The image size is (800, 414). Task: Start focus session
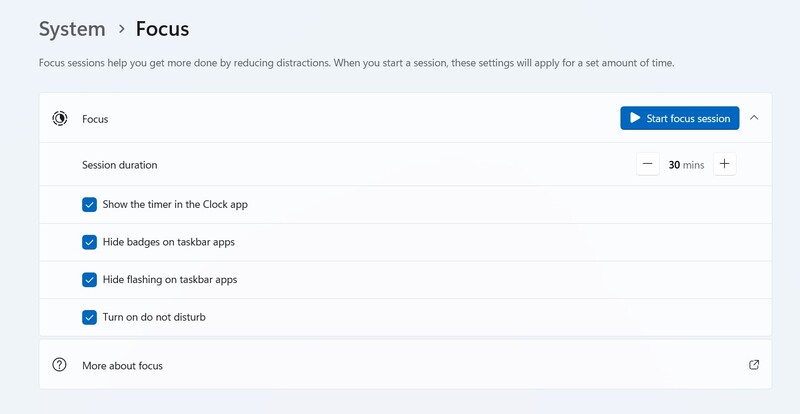coord(680,118)
